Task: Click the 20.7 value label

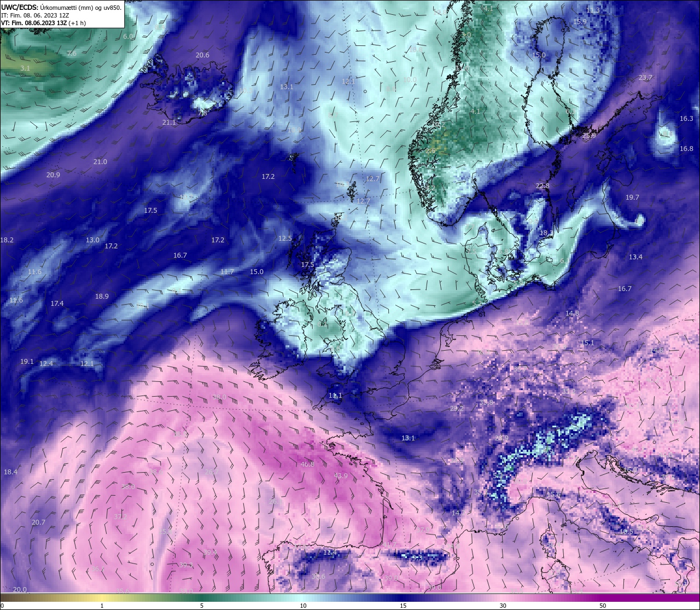Action: point(38,522)
